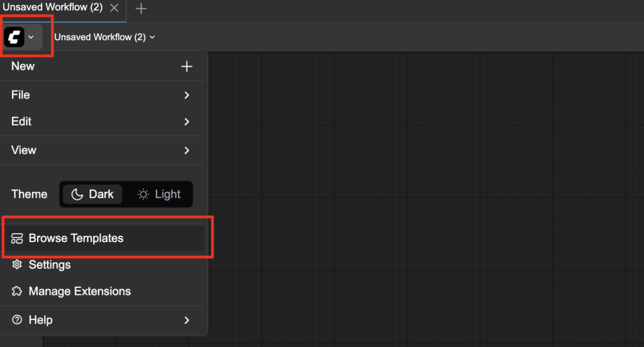
Task: Expand the View submenu chevron
Action: (x=187, y=150)
